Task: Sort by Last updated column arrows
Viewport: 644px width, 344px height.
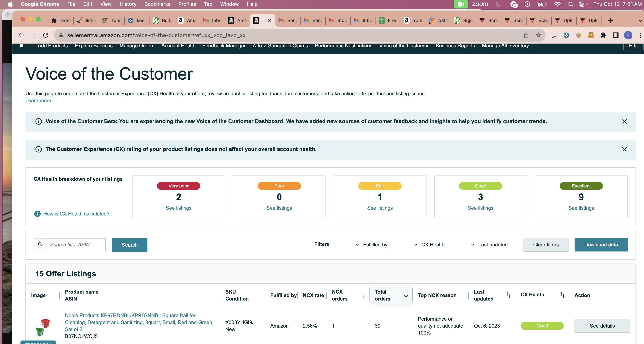Action: 509,295
